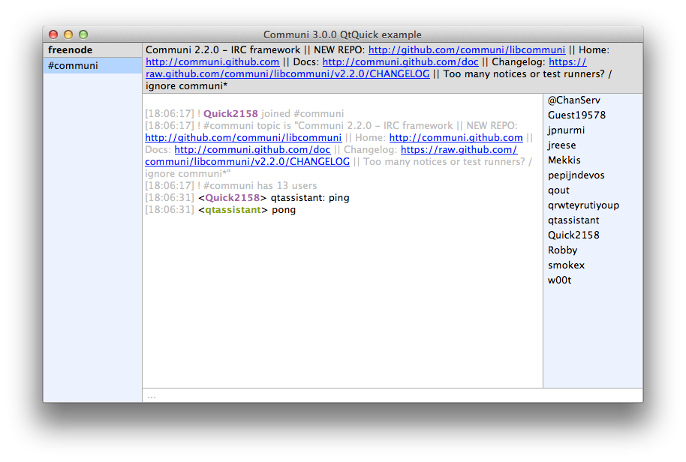Select w00t in the user list
Image resolution: width=686 pixels, height=462 pixels.
[x=562, y=280]
